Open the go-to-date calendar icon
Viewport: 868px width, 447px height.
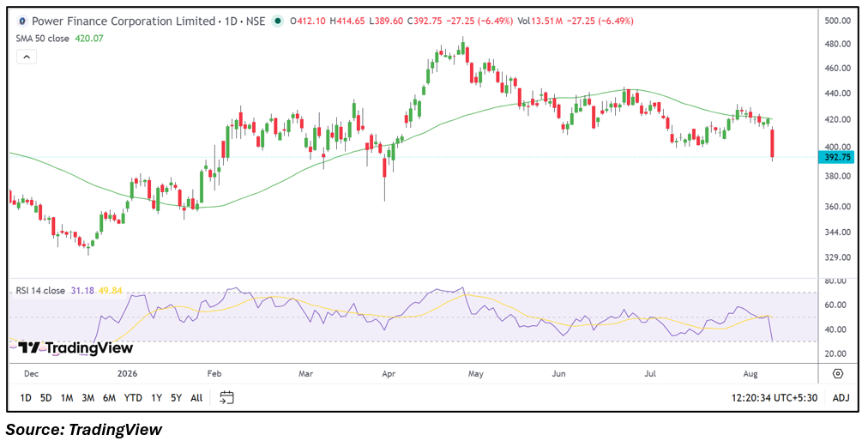coord(227,398)
